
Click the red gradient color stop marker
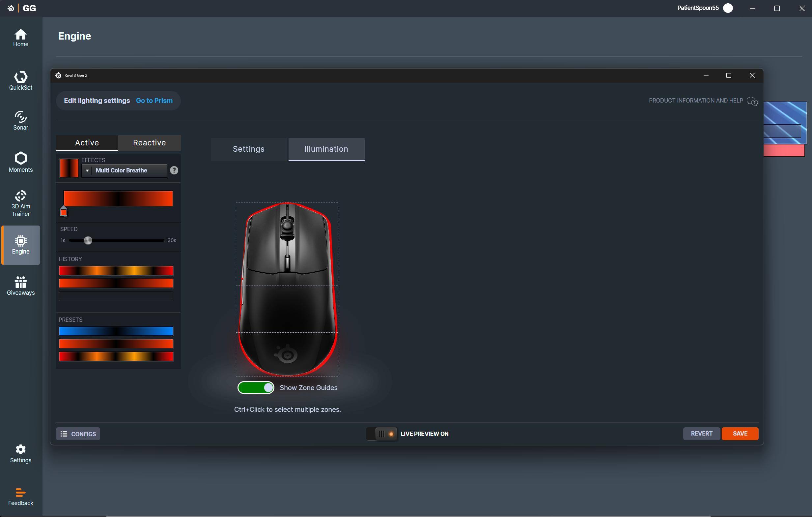click(64, 212)
